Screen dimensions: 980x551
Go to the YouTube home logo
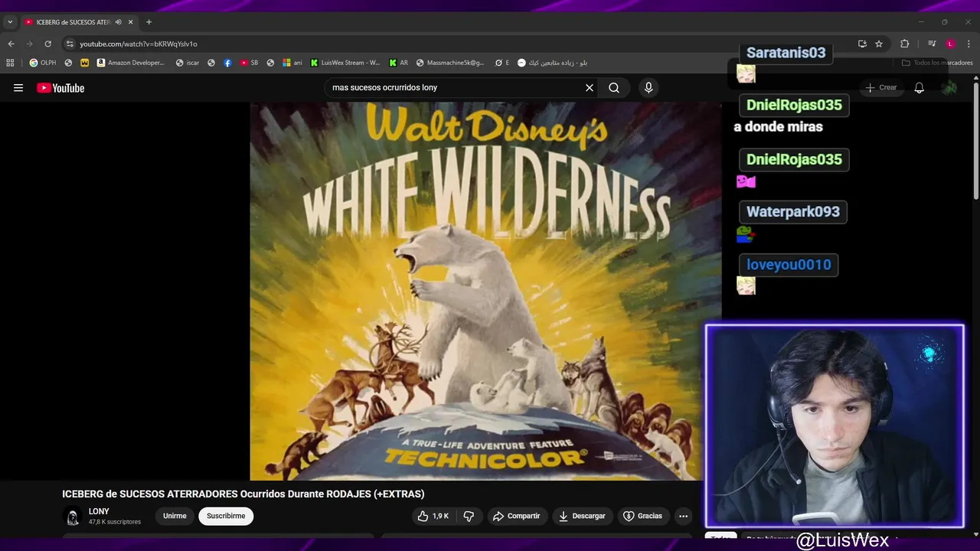click(x=60, y=88)
